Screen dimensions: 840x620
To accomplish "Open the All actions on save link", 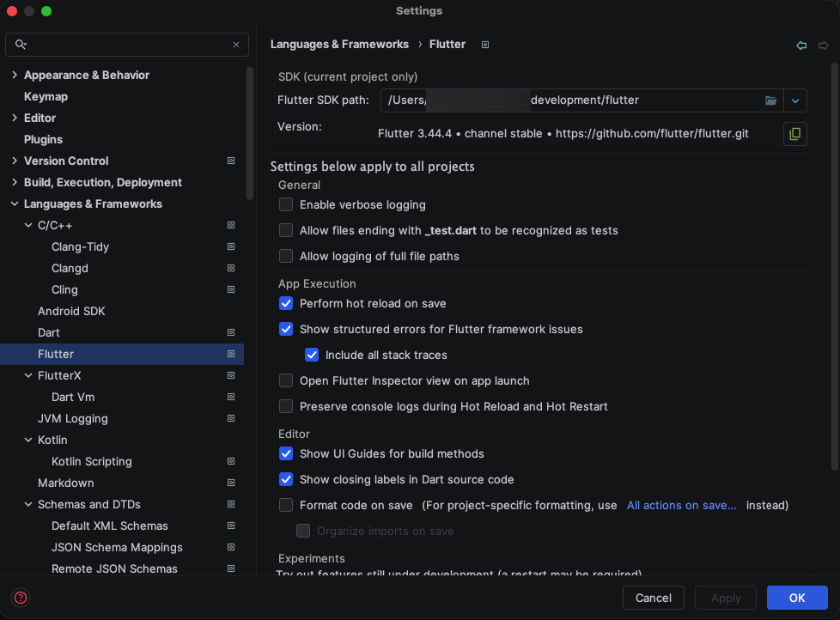I will [681, 505].
